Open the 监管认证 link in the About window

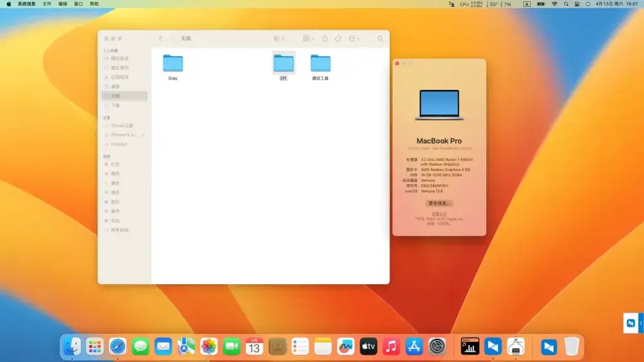[439, 214]
